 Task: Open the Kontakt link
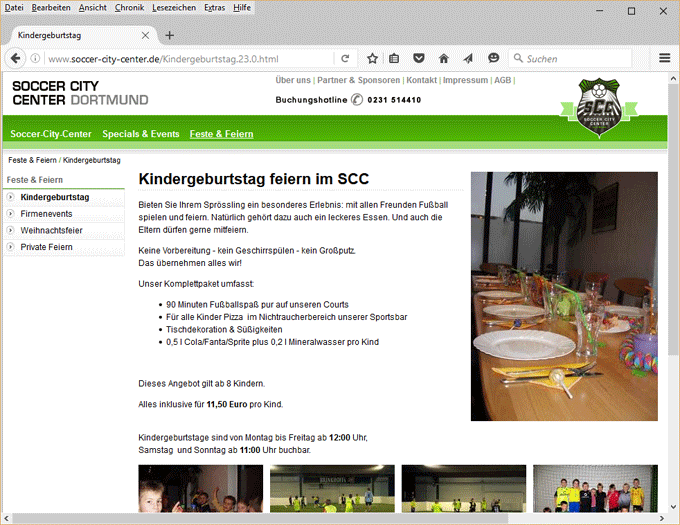pos(422,80)
